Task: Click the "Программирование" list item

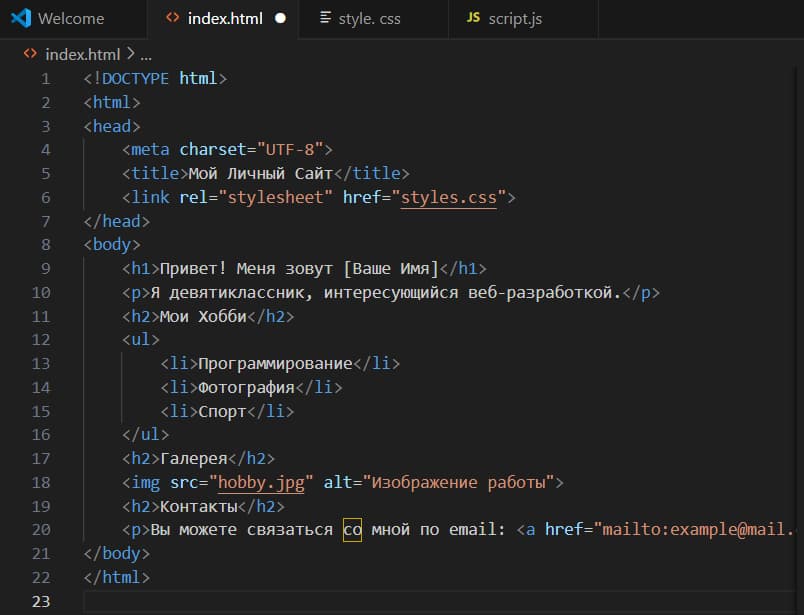Action: (275, 363)
